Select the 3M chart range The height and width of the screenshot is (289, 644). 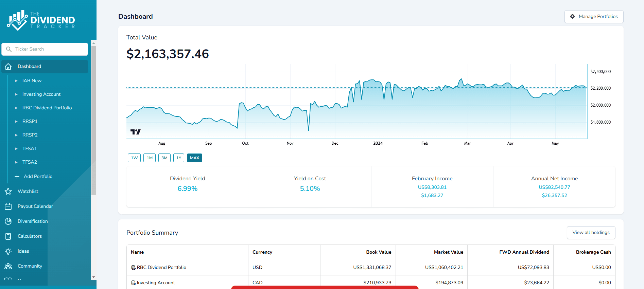point(164,158)
